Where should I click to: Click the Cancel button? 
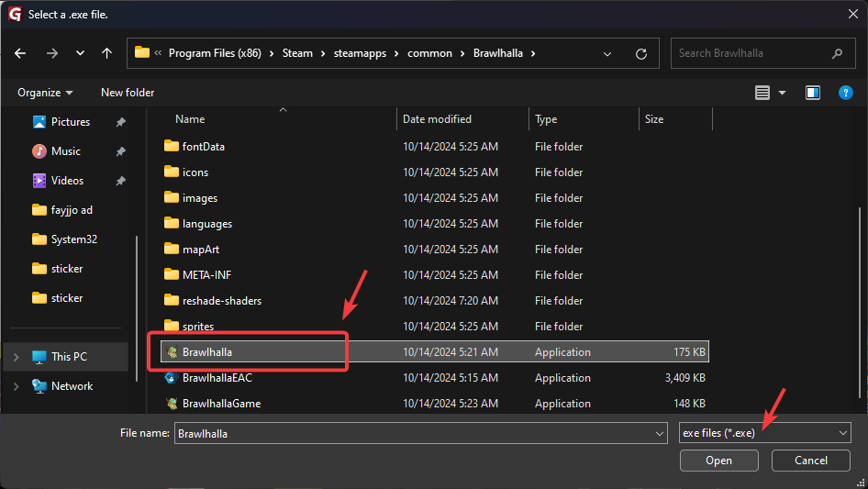coord(811,461)
